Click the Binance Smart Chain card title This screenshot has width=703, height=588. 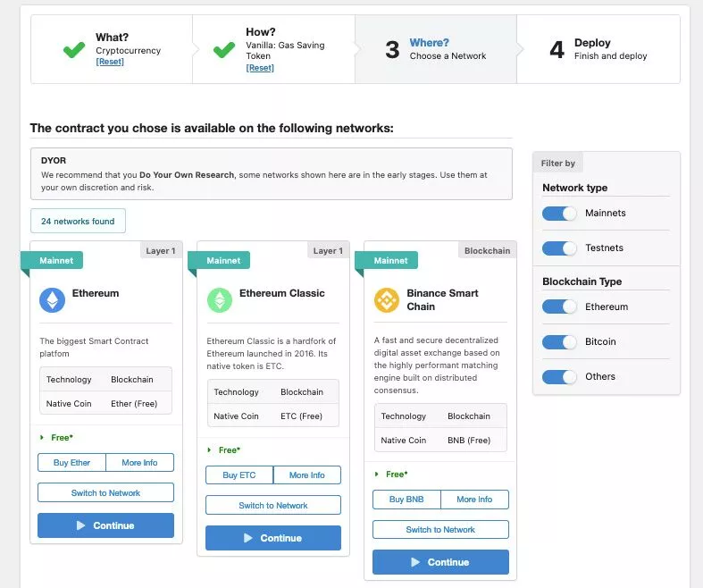[x=442, y=299]
